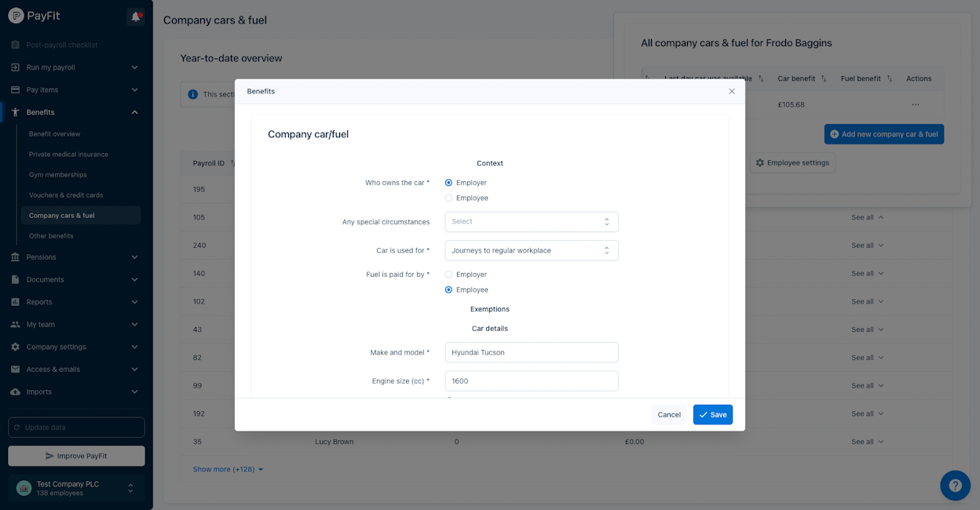The height and width of the screenshot is (510, 980).
Task: Open the notifications bell icon
Action: pyautogui.click(x=136, y=16)
